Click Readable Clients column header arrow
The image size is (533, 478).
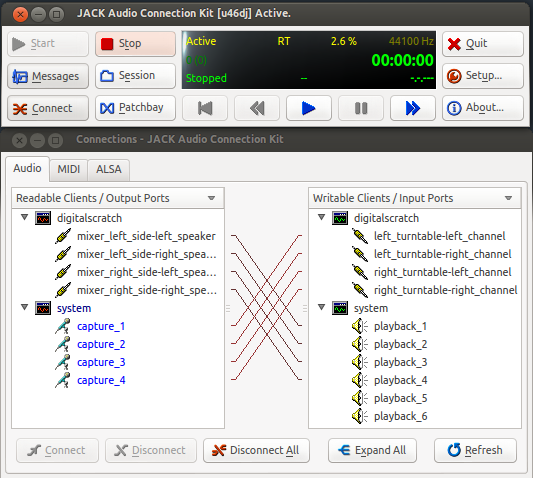pos(211,198)
